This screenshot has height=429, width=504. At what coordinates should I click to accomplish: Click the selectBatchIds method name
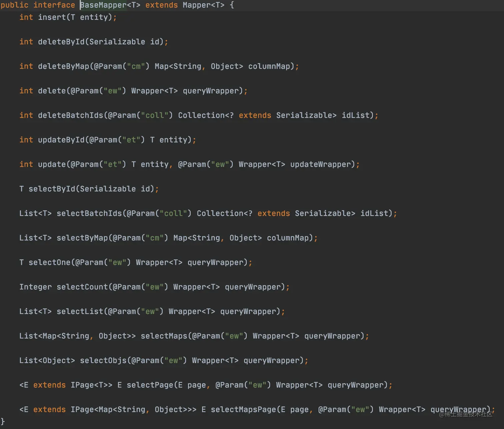89,213
